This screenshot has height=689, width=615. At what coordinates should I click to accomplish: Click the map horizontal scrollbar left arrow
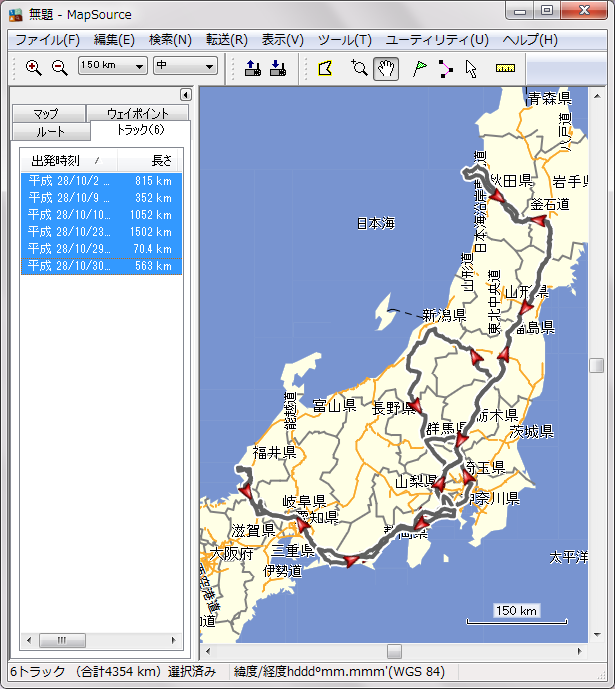click(208, 651)
